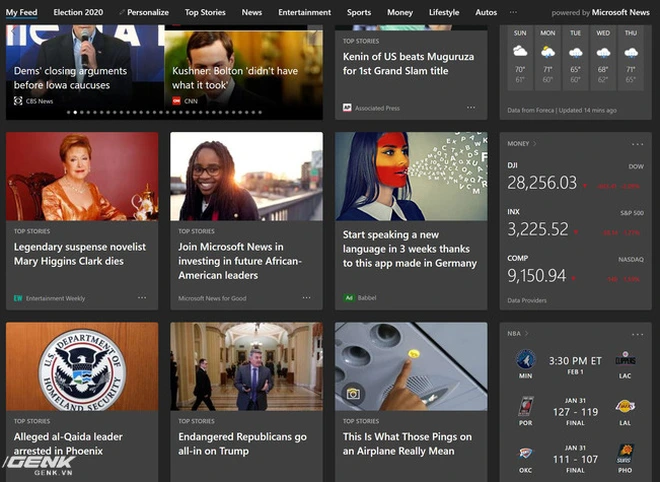Open more options on Money card

[x=636, y=144]
